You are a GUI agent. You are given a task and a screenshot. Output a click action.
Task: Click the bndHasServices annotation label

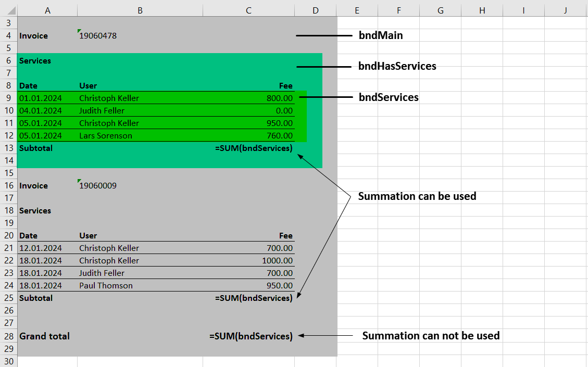(397, 66)
